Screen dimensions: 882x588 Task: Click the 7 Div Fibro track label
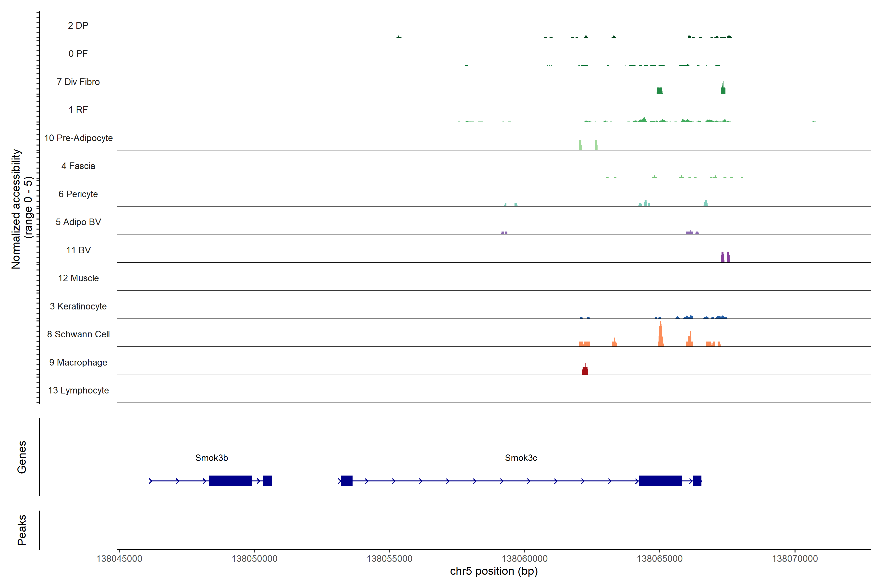click(78, 82)
